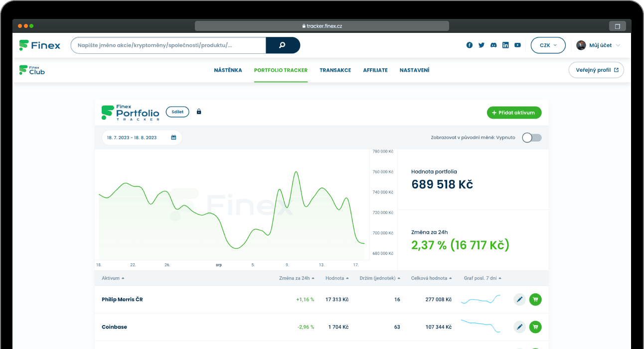644x349 pixels.
Task: Toggle display in original currency switch
Action: [x=531, y=138]
